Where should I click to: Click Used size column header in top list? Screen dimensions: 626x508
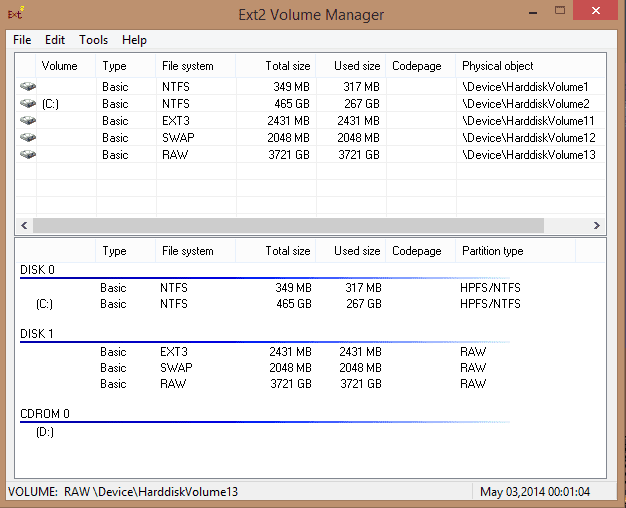pyautogui.click(x=351, y=66)
